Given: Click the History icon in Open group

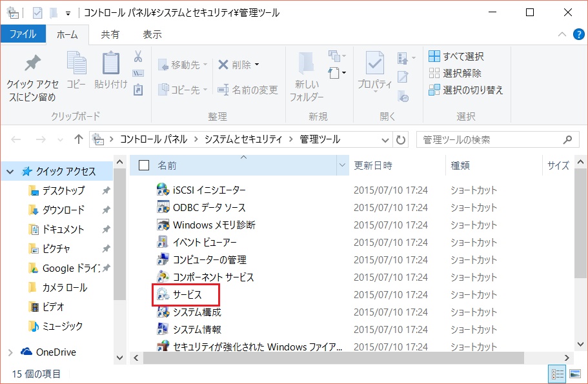Looking at the screenshot, I should click(x=403, y=96).
